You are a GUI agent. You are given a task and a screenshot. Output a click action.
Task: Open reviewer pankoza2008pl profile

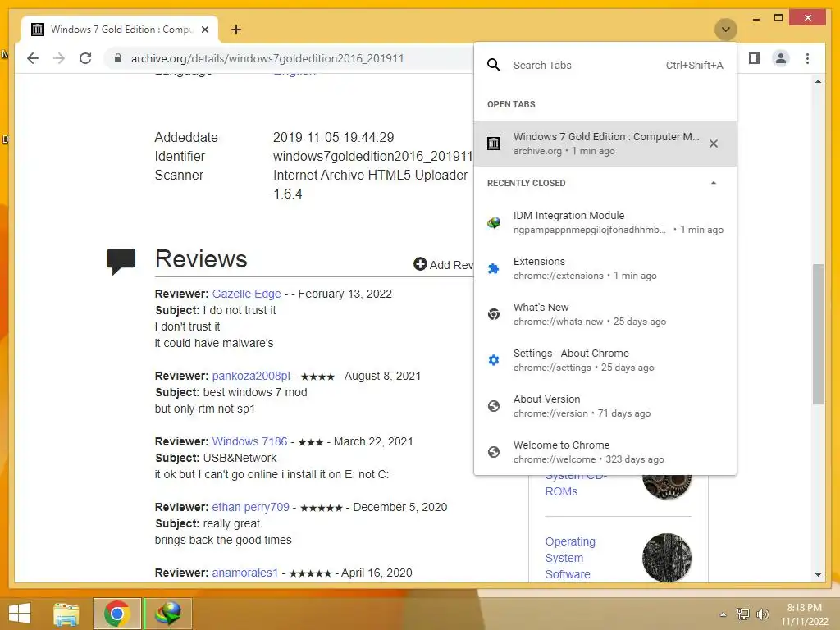point(251,376)
